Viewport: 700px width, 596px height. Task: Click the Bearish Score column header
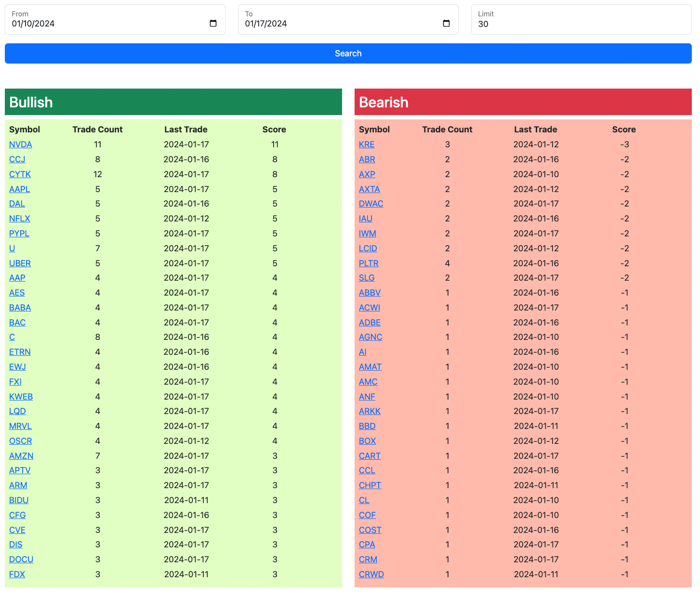click(x=624, y=130)
